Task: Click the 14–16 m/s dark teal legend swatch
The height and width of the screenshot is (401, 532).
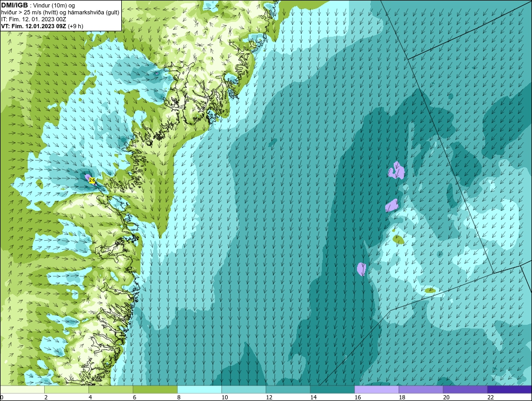Action: tap(332, 389)
